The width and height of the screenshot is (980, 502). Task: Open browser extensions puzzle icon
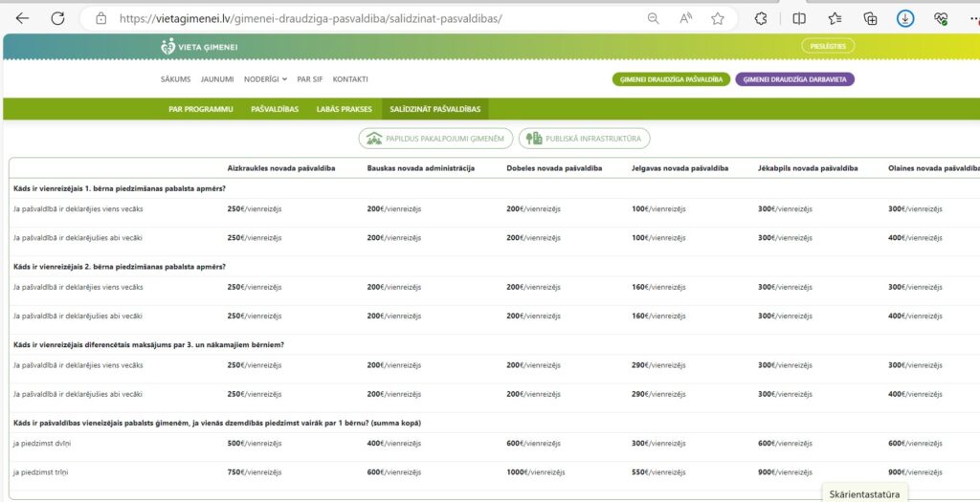pos(761,18)
